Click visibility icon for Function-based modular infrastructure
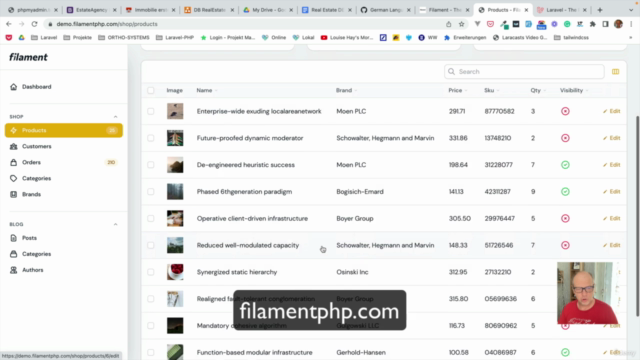 (565, 352)
